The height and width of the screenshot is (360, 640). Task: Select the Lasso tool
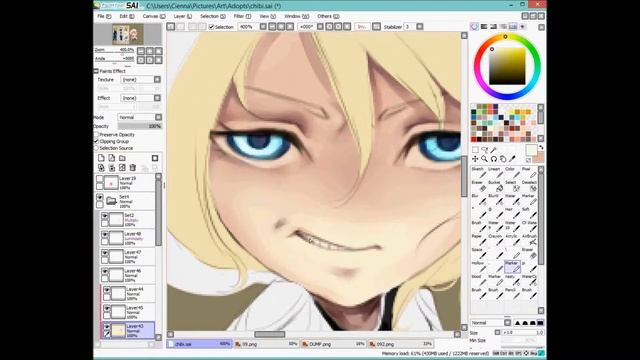point(484,150)
